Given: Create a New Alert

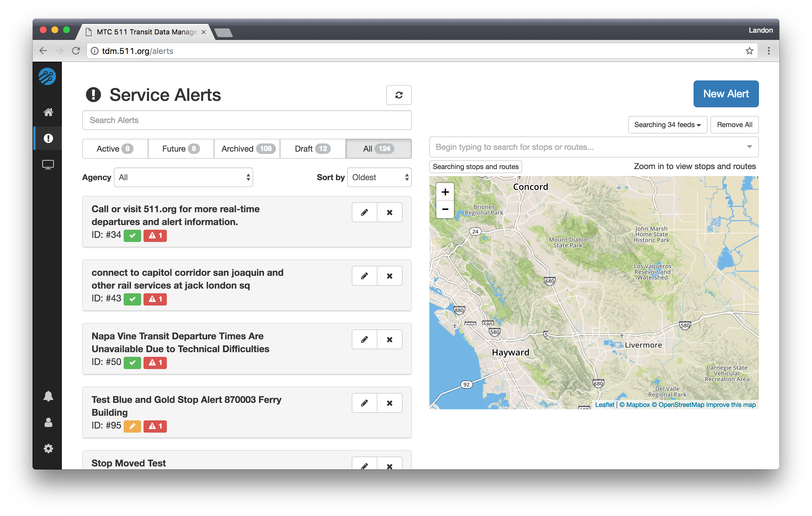Looking at the screenshot, I should point(726,94).
